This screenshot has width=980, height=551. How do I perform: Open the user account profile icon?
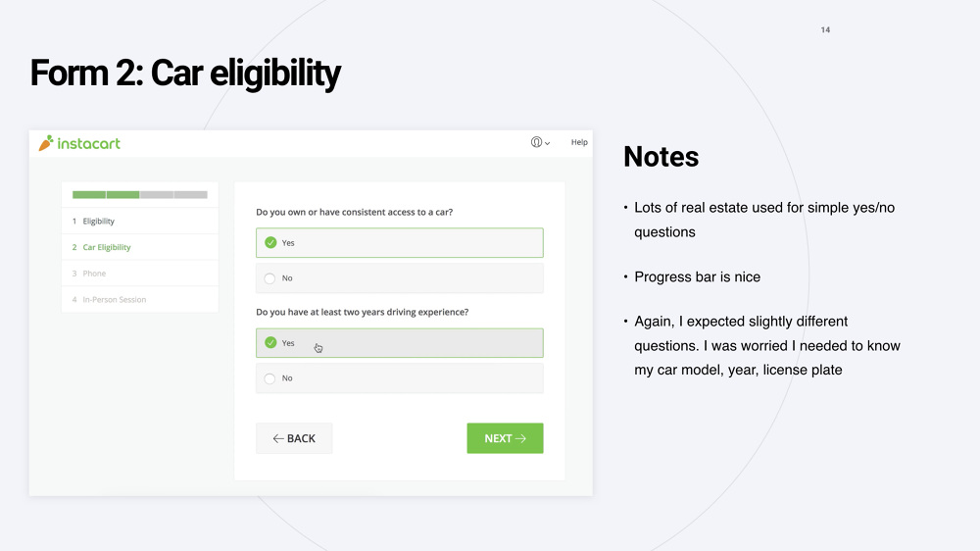tap(536, 142)
